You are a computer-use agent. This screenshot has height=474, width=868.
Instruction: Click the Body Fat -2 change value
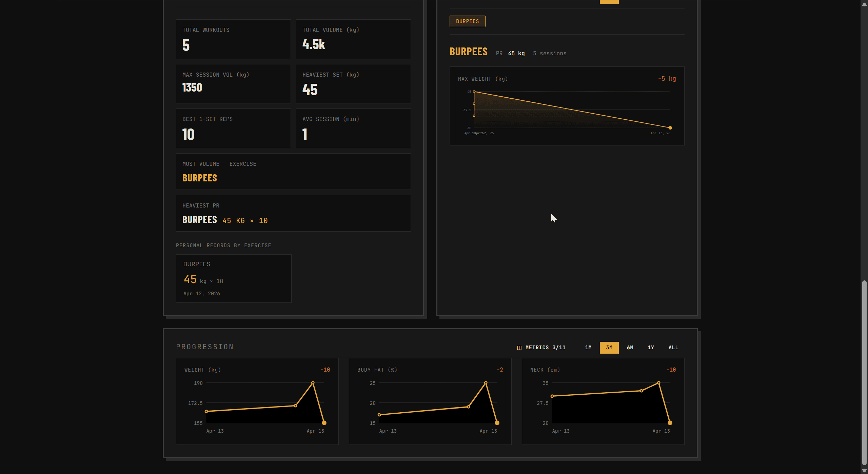500,370
